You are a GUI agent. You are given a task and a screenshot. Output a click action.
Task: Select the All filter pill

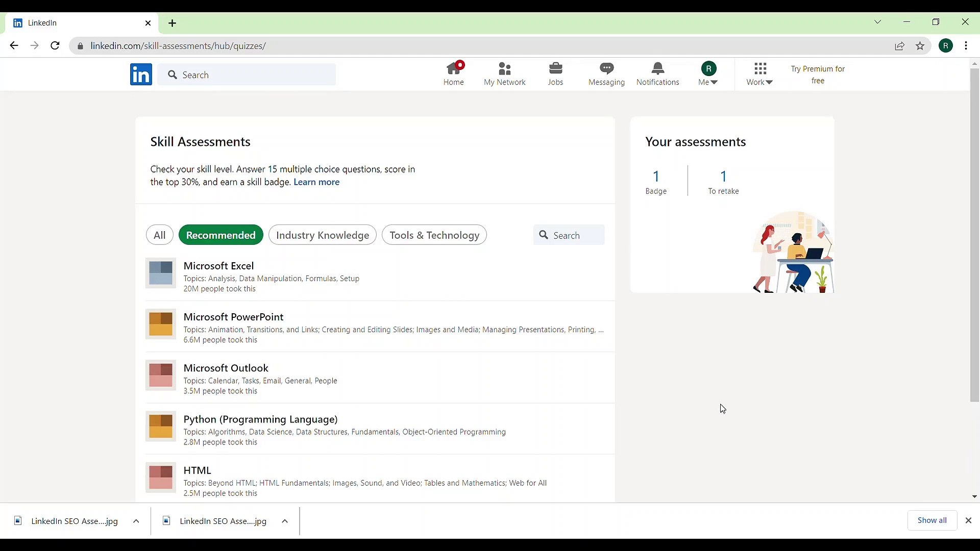pyautogui.click(x=160, y=235)
